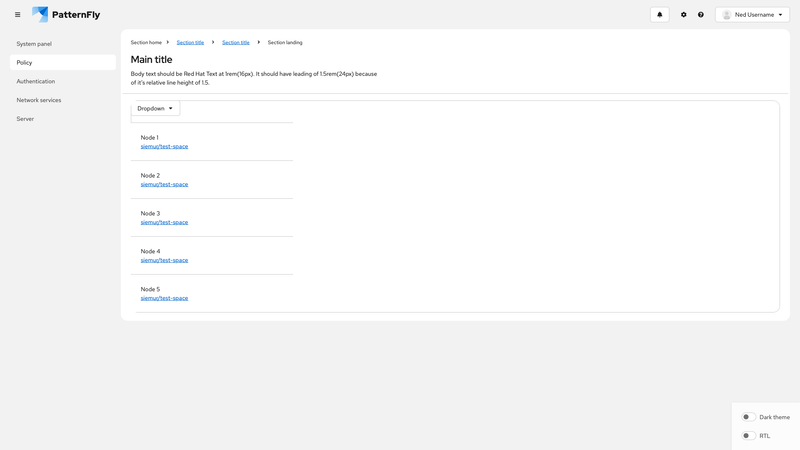Image resolution: width=800 pixels, height=450 pixels.
Task: Click the hamburger menu icon
Action: coord(17,15)
